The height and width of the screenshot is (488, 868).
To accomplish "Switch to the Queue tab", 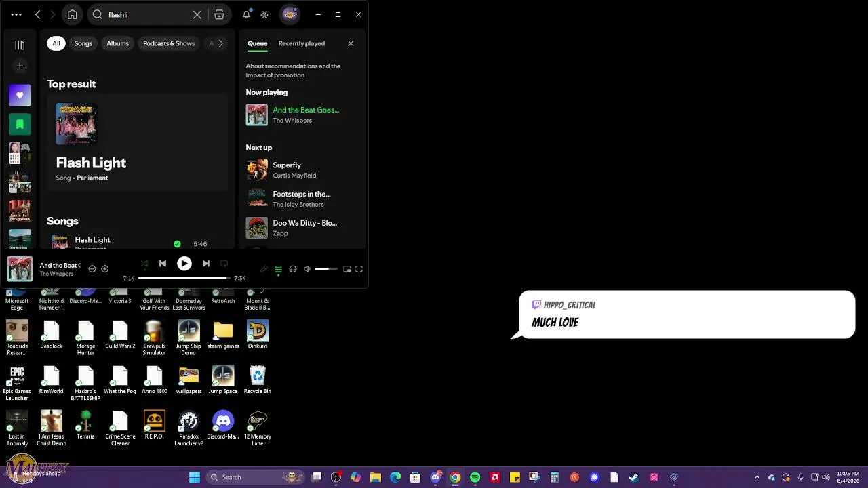I will (x=257, y=43).
